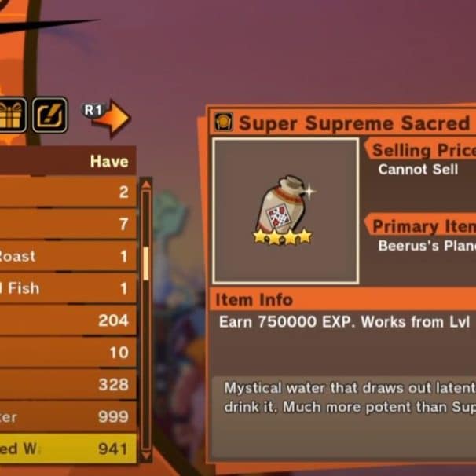Click the Item Info header

254,299
